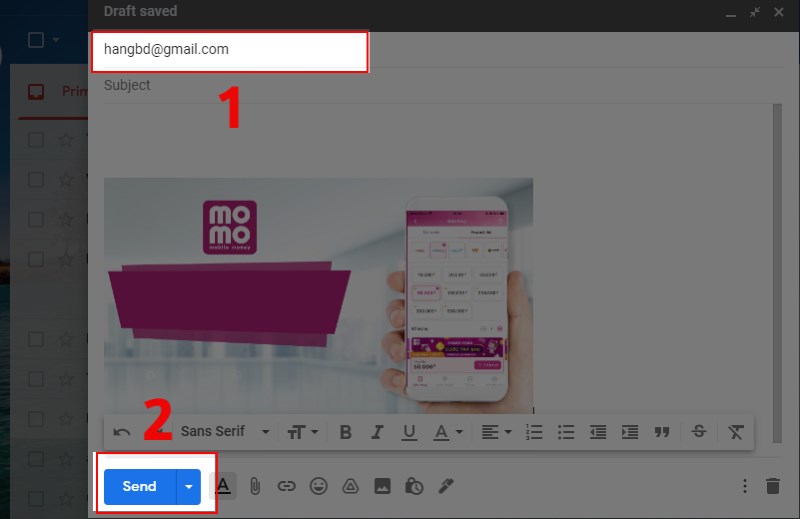
Task: Open the More options three-dot menu
Action: 744,486
